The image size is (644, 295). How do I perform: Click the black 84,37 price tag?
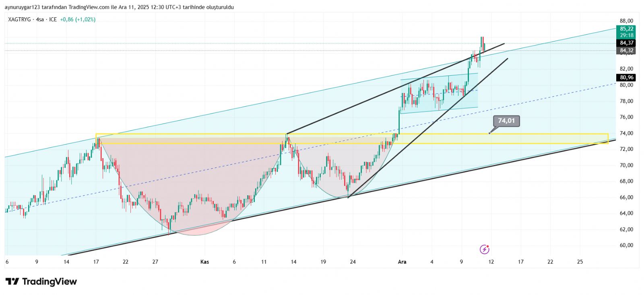pyautogui.click(x=626, y=43)
